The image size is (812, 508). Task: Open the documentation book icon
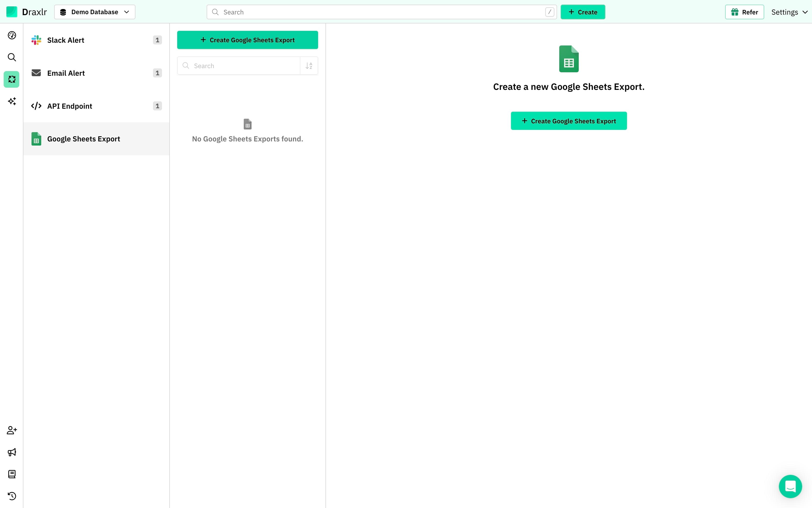click(x=12, y=474)
